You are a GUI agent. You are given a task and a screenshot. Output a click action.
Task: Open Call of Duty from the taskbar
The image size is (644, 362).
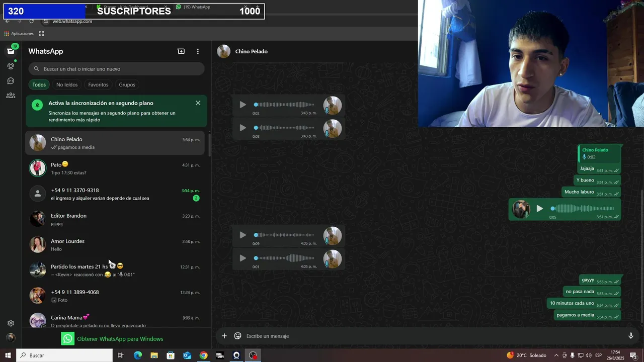[220, 355]
